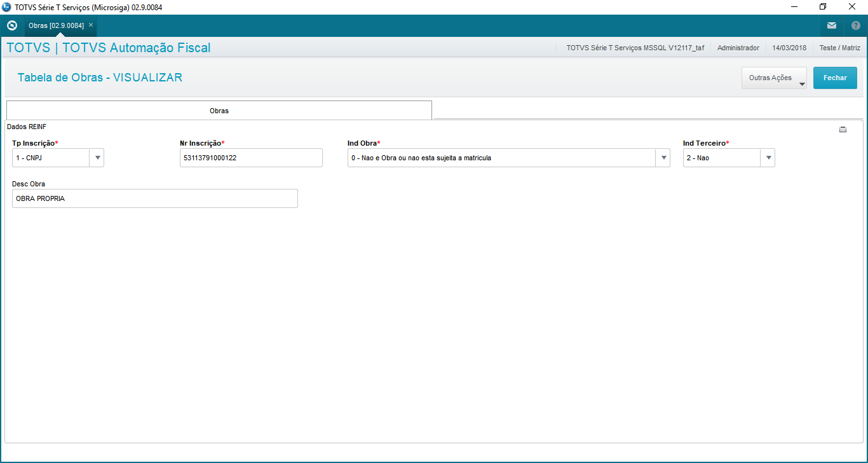Click the window title bar application icon
868x463 pixels.
(6, 6)
